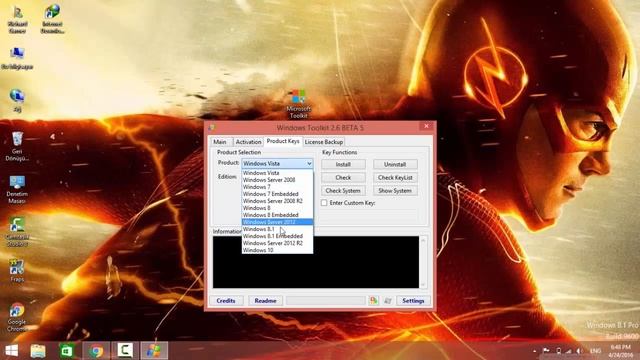Click the network signal tray icon
This screenshot has height=360, width=640.
pos(569,351)
